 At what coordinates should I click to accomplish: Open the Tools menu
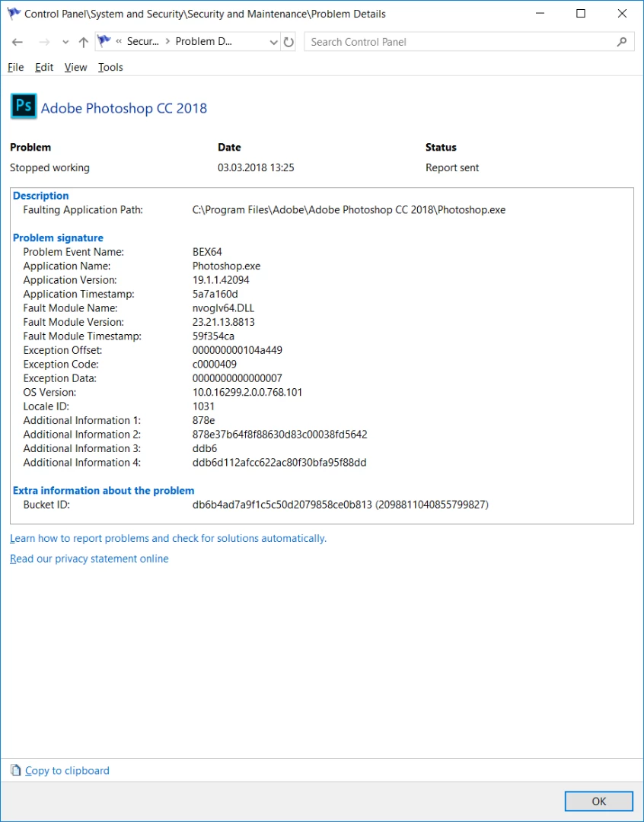point(110,67)
